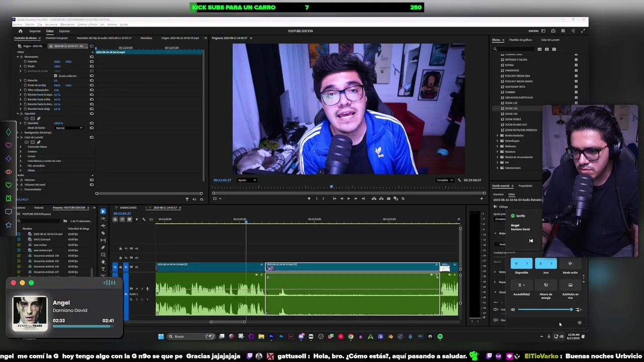Toggle Ahorro de energía quick setting
Image resolution: width=644 pixels, height=362 pixels.
pyautogui.click(x=546, y=285)
